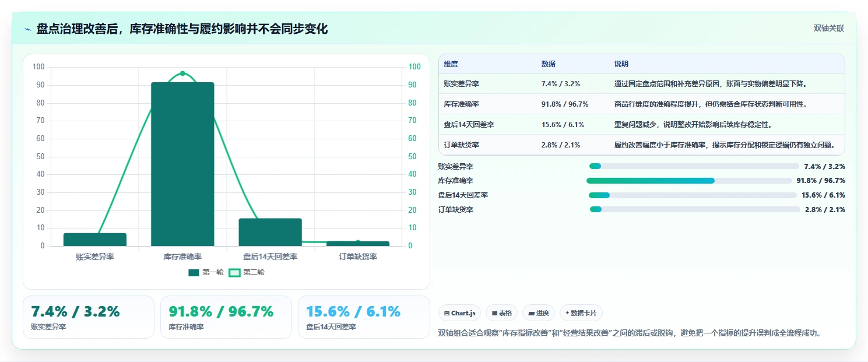Click progress value 91.8% / 96.7% at right
868x362 pixels.
821,181
